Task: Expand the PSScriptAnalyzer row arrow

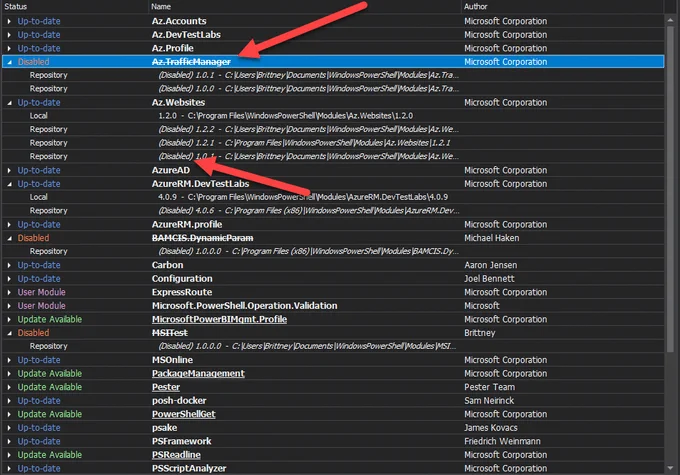Action: point(9,468)
